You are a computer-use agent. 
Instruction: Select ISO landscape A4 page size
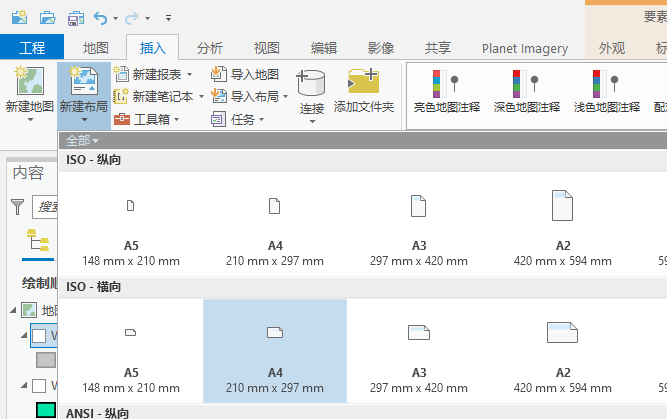[x=275, y=351]
